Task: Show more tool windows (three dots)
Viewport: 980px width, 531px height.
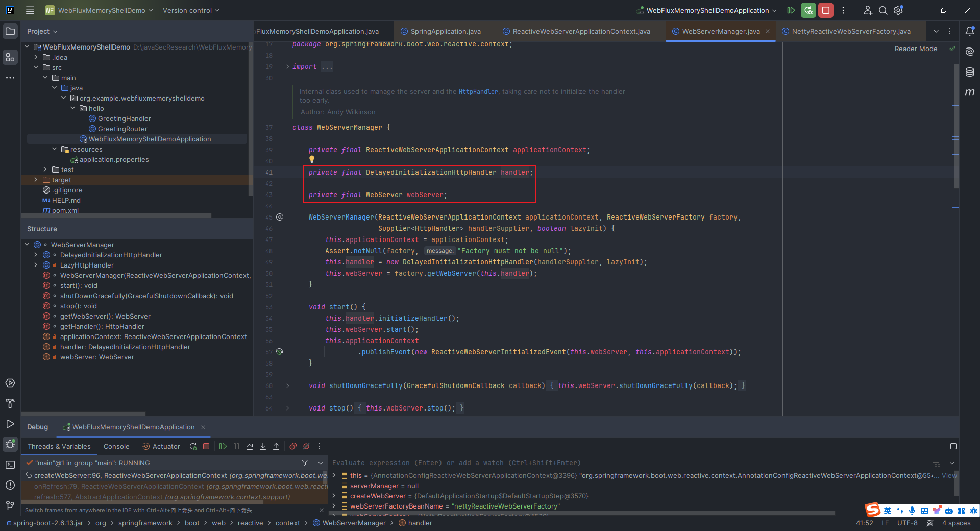Action: [10, 78]
